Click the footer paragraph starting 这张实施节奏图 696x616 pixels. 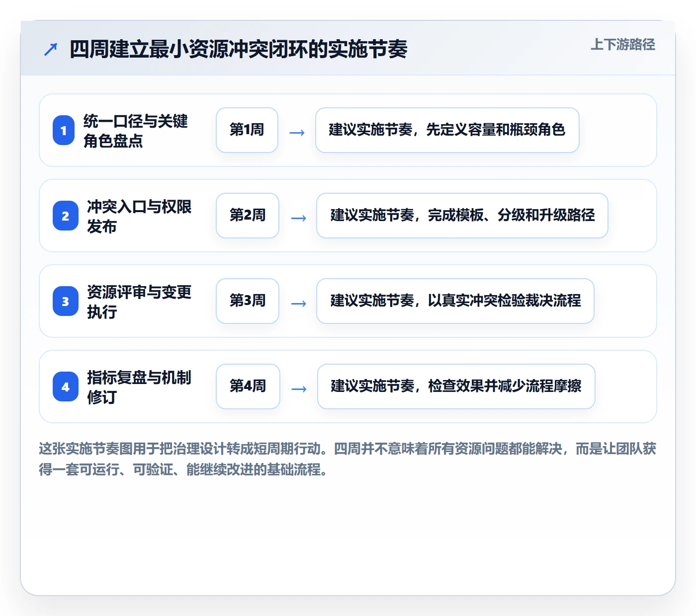348,459
